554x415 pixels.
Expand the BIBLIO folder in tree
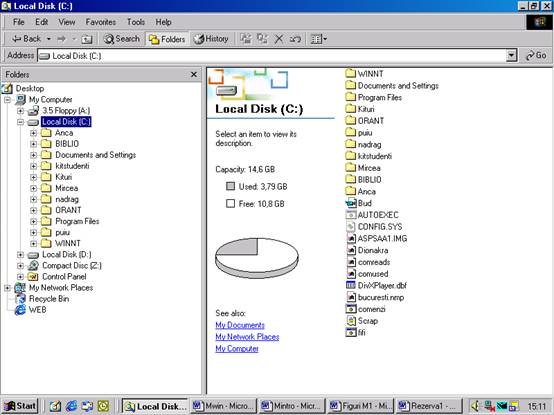(x=34, y=144)
